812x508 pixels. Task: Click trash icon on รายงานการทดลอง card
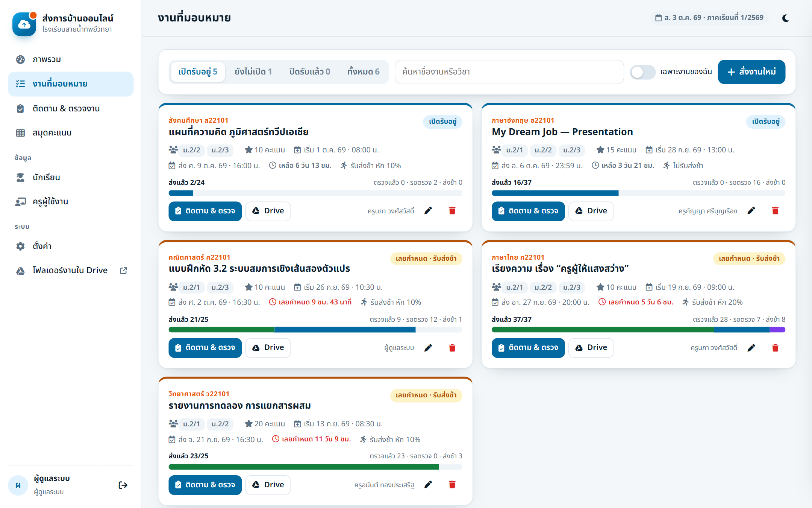coord(452,485)
